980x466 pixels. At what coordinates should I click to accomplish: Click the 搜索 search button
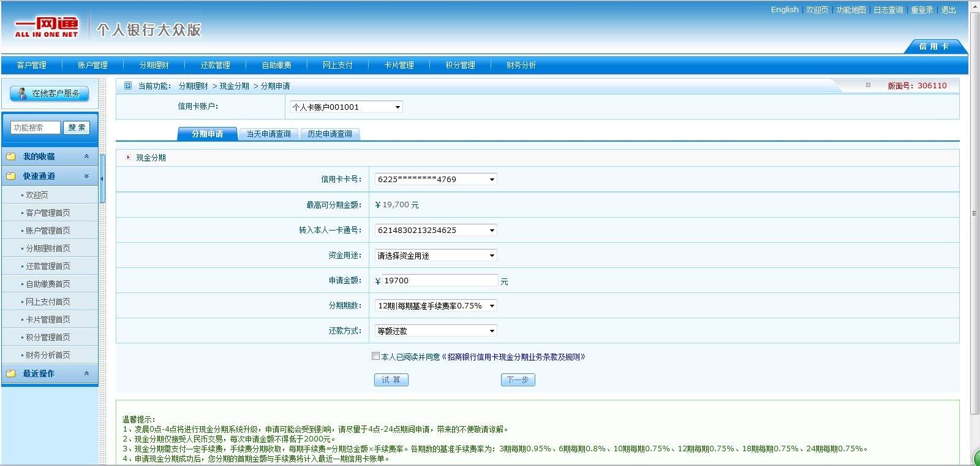pyautogui.click(x=77, y=128)
